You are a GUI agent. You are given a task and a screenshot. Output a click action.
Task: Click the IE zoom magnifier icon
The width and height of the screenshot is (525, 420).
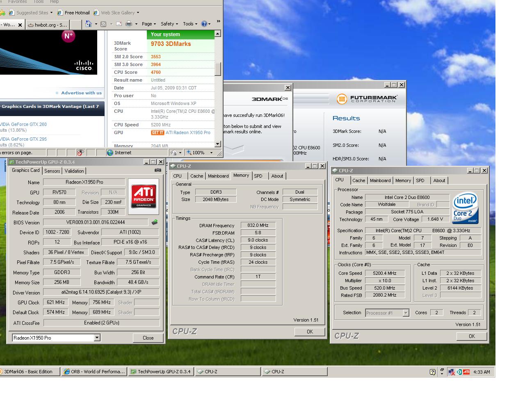click(189, 153)
